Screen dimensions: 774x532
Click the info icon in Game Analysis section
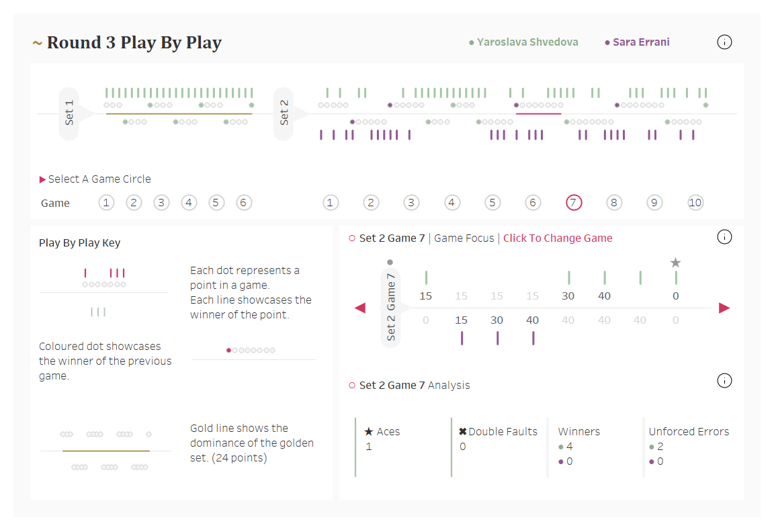[x=724, y=381]
